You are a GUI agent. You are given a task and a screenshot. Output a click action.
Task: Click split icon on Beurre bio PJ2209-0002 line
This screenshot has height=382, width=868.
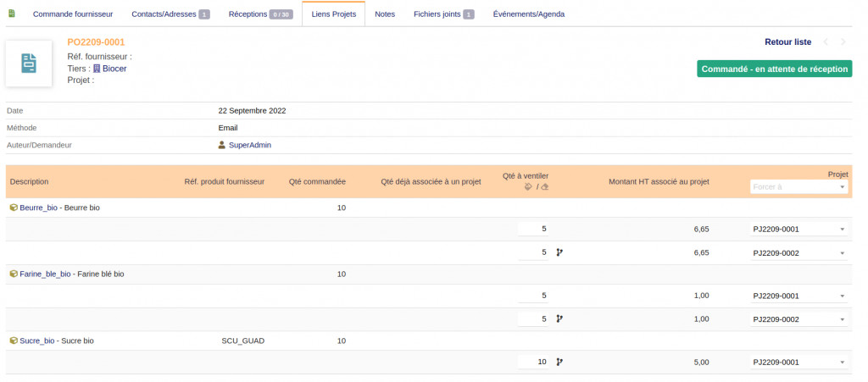[559, 252]
